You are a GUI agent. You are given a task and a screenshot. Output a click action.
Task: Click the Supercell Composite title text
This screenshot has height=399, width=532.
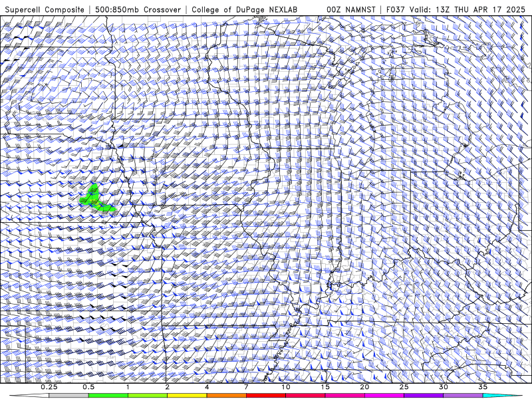pyautogui.click(x=45, y=10)
